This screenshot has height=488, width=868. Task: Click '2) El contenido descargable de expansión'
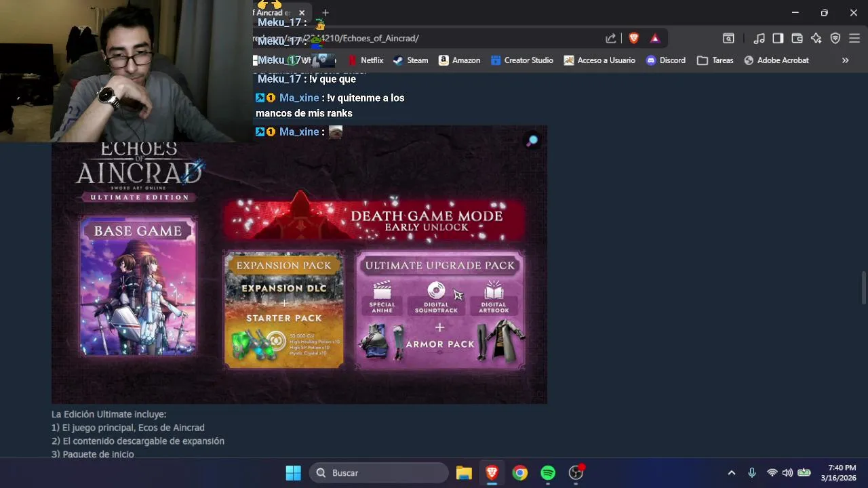138,441
